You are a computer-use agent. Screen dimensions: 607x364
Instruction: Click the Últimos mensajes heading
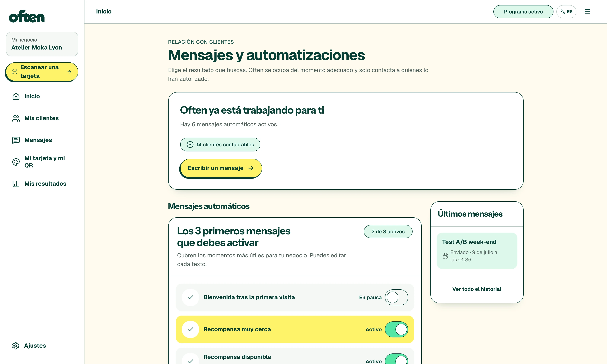coord(470,214)
